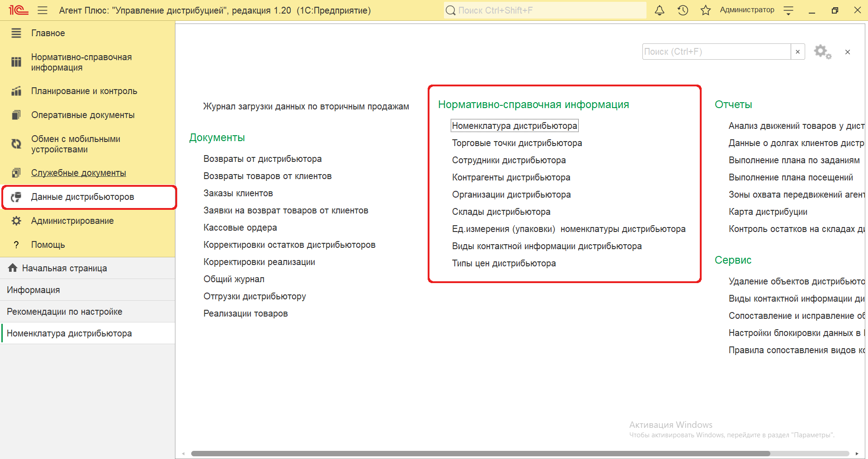Open Сотрудники дистрибьютора

[509, 160]
